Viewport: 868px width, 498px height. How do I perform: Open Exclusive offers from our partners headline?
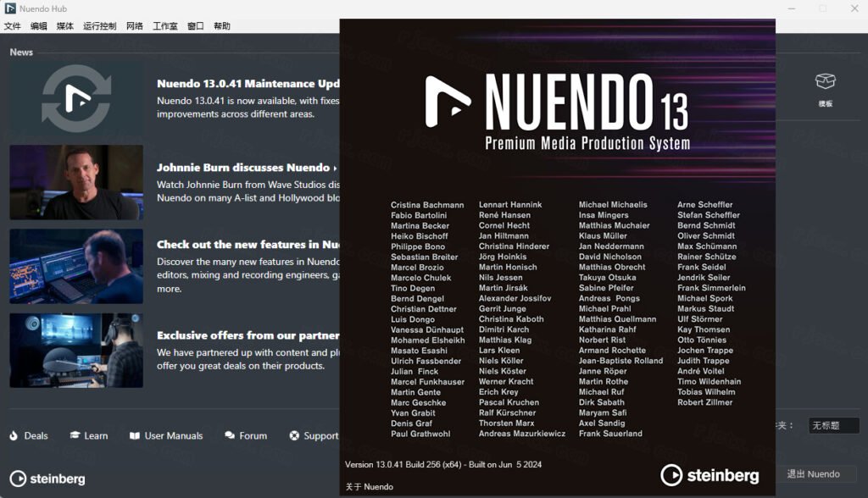click(x=248, y=335)
